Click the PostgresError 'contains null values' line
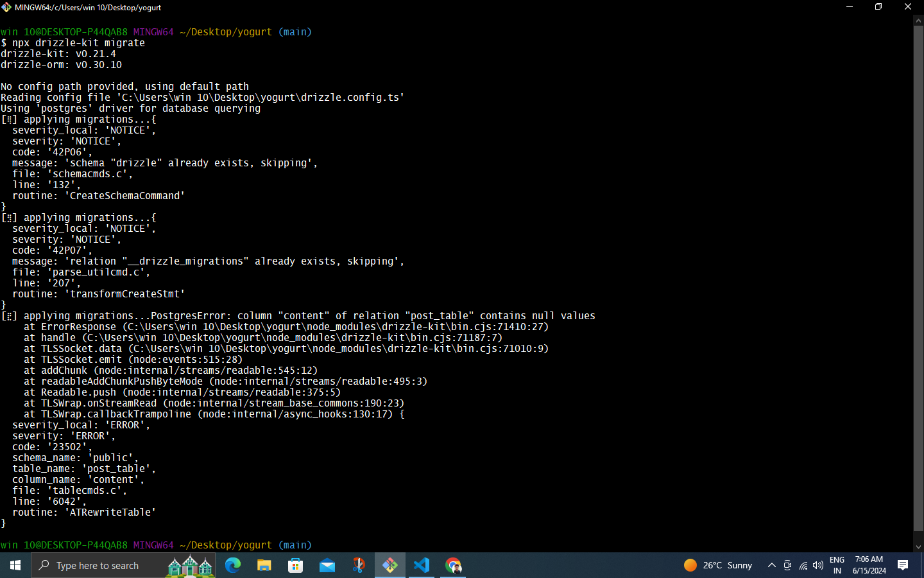 [298, 316]
